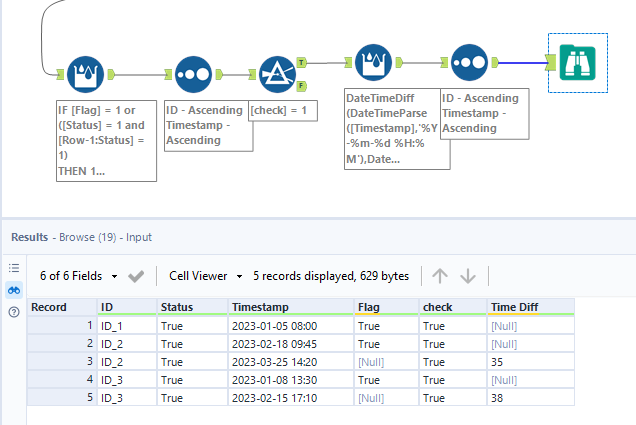Viewport: 636px width, 425px height.
Task: Select record row number 5
Action: pyautogui.click(x=62, y=397)
